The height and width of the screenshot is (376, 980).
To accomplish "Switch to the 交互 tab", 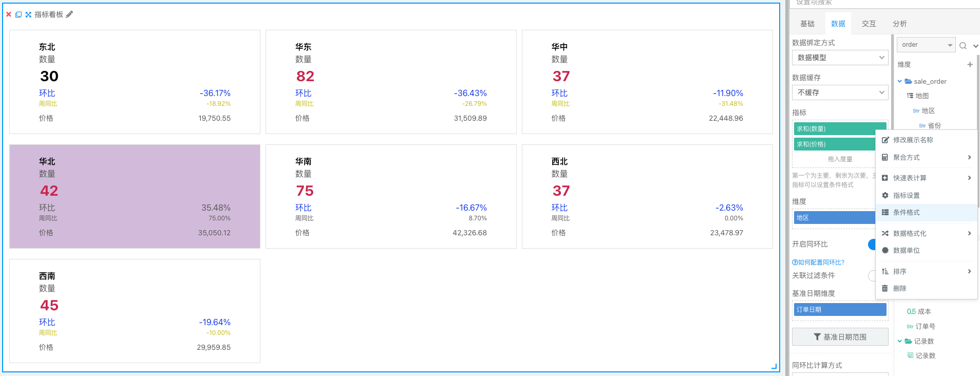I will 869,24.
